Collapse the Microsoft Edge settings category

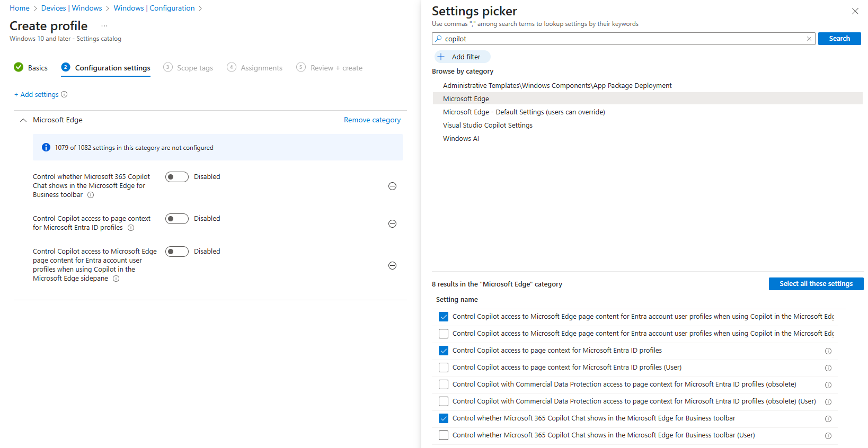tap(23, 120)
